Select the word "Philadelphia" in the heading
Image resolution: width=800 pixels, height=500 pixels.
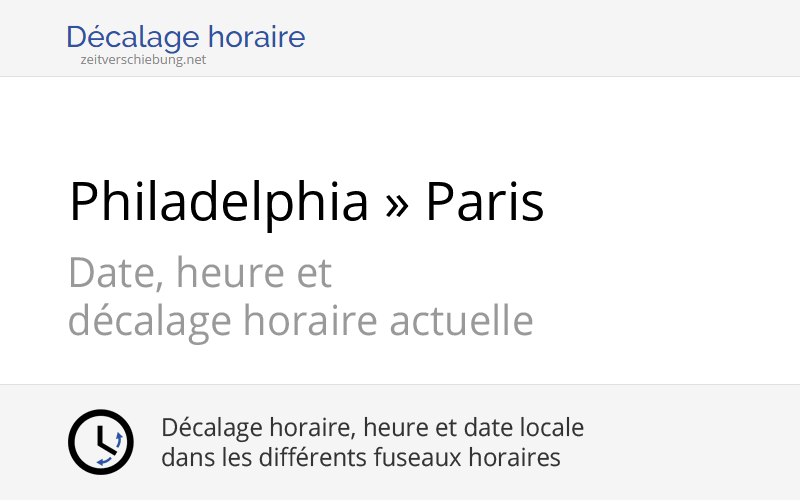219,201
